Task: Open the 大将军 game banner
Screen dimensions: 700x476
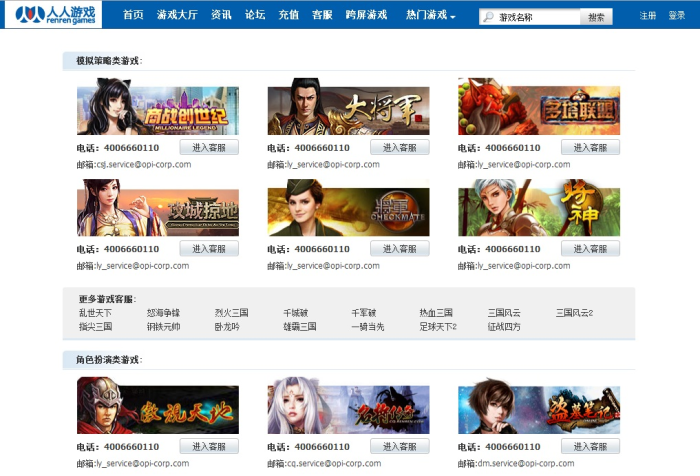Action: 348,106
